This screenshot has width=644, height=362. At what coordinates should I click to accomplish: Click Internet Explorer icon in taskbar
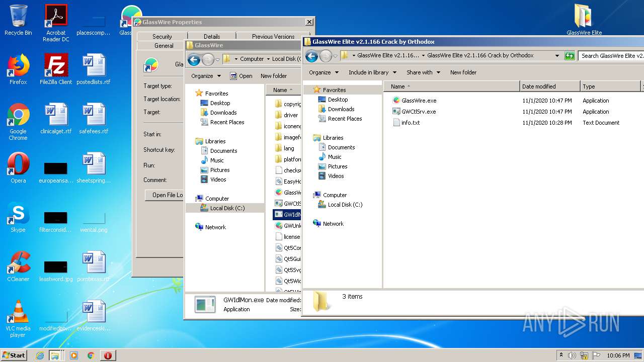point(40,355)
